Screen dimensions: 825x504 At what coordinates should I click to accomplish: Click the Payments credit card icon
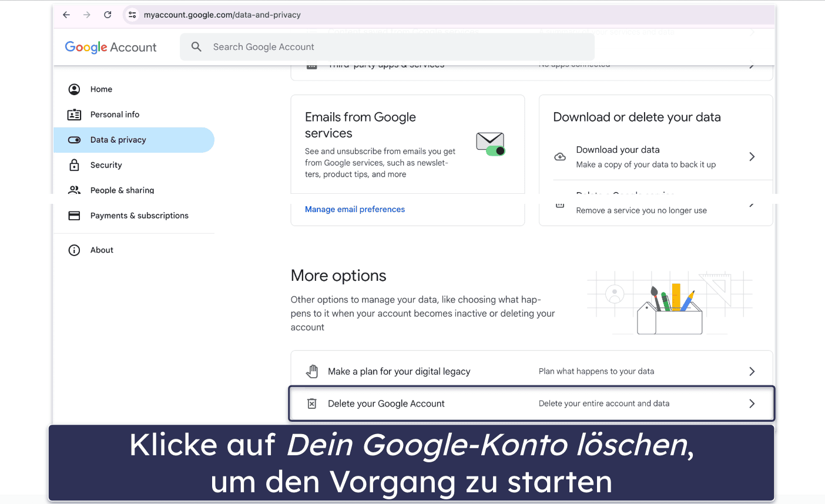pos(74,216)
